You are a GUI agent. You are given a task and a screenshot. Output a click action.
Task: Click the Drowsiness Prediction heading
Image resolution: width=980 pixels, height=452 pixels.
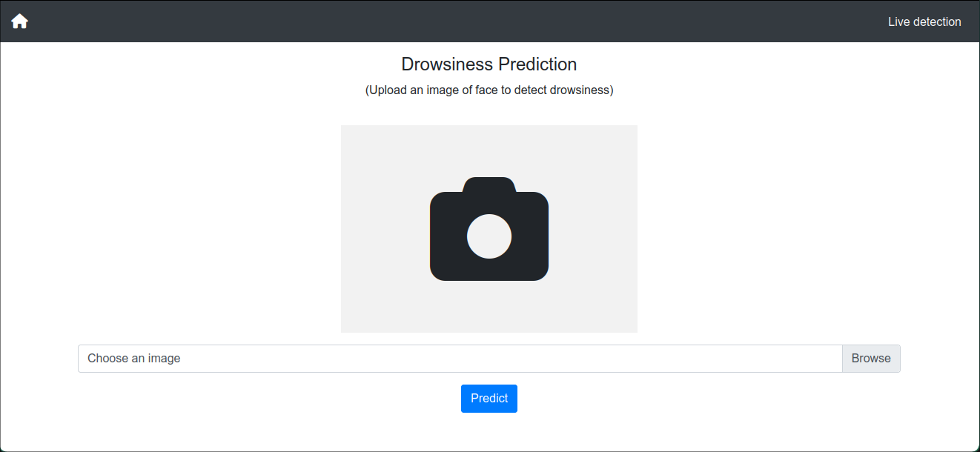coord(489,64)
